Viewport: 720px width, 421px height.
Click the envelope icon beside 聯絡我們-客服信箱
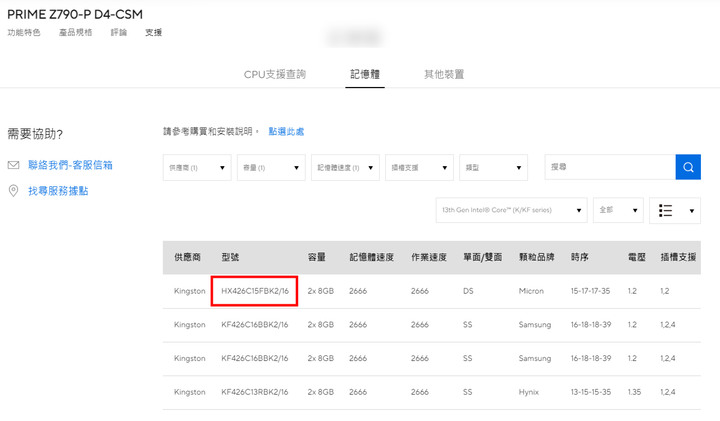pyautogui.click(x=13, y=165)
